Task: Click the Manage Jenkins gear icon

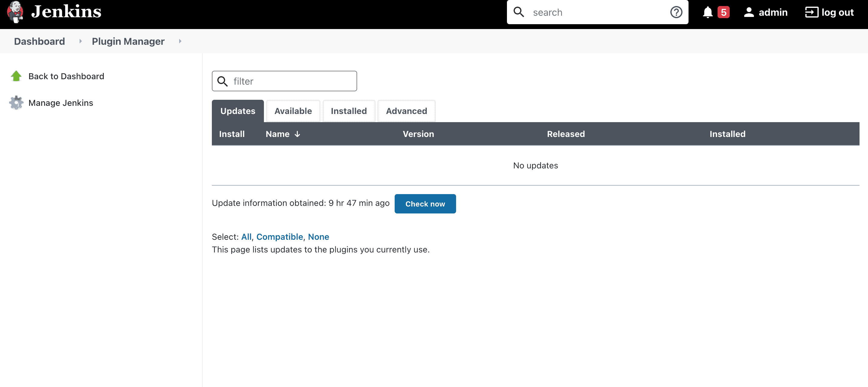Action: tap(16, 102)
